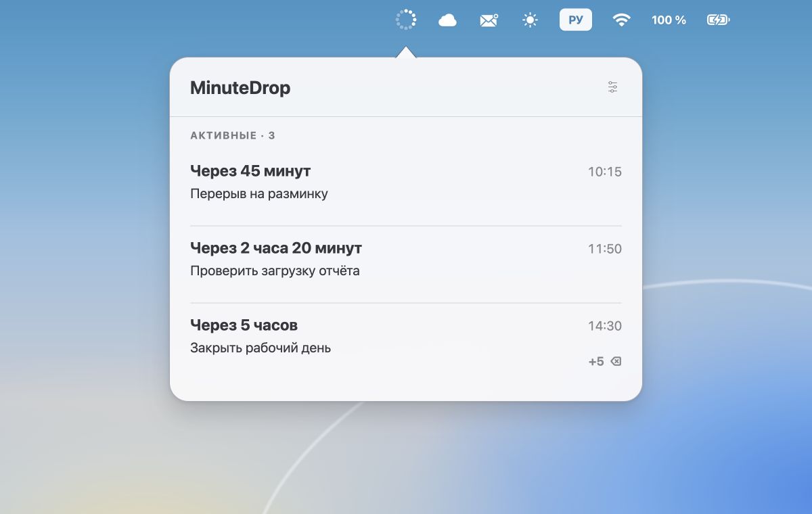Click the 'Перерыв на разминку' description
The image size is (812, 514).
click(259, 194)
